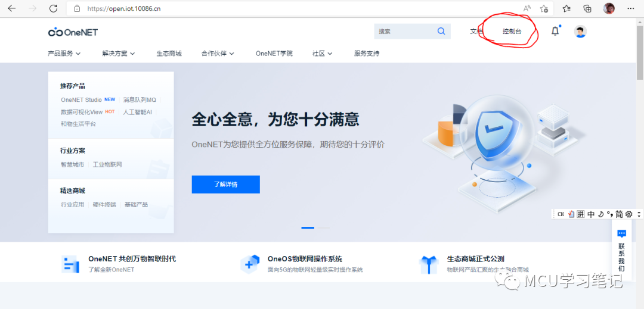Open 基础产品 mall link
The width and height of the screenshot is (644, 309).
tap(136, 204)
